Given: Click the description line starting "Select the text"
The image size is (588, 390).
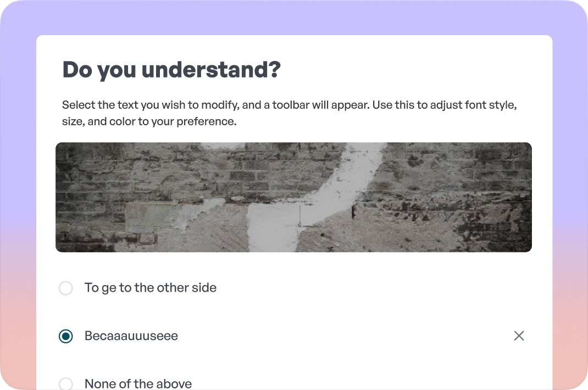Looking at the screenshot, I should coord(289,104).
